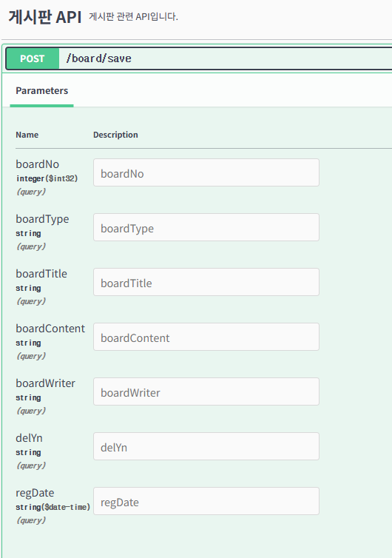
Task: Select the boardType parameter name label
Action: [x=42, y=219]
